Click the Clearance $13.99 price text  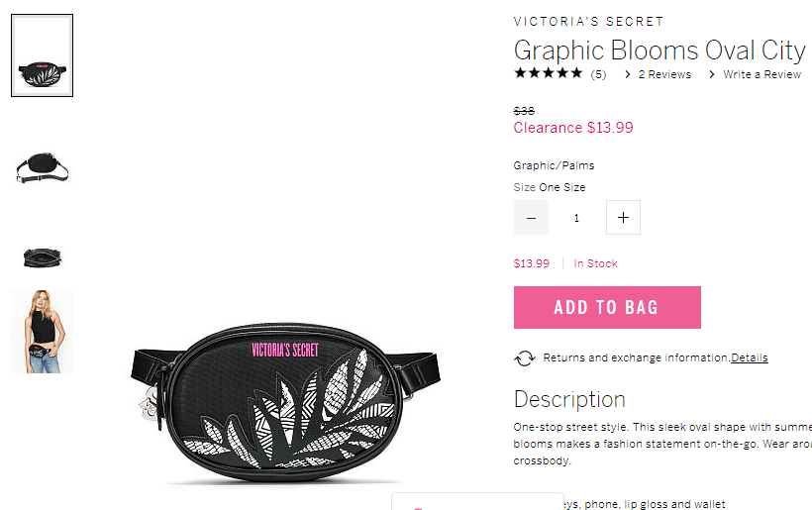point(572,128)
